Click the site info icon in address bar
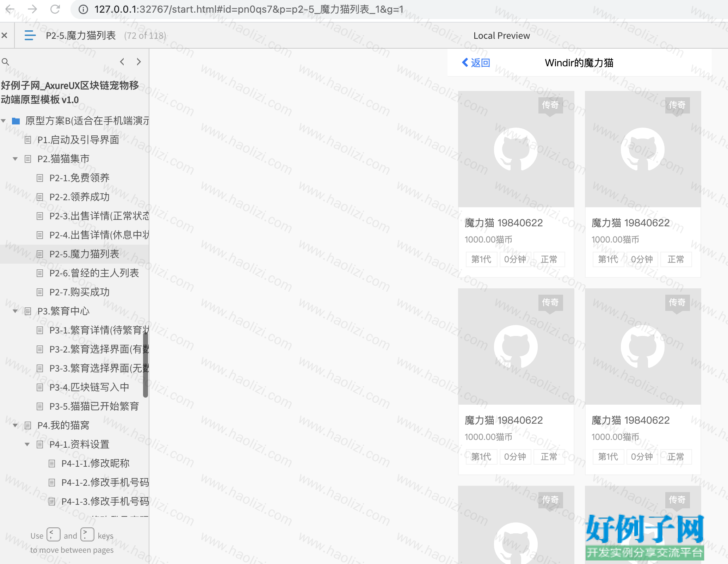The image size is (728, 564). click(83, 10)
